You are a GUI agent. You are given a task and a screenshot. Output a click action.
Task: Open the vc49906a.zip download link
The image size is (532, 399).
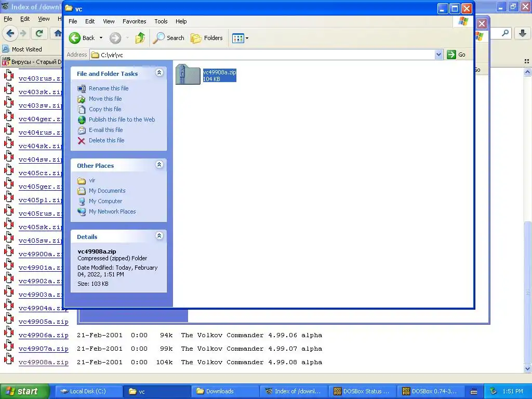coord(44,335)
